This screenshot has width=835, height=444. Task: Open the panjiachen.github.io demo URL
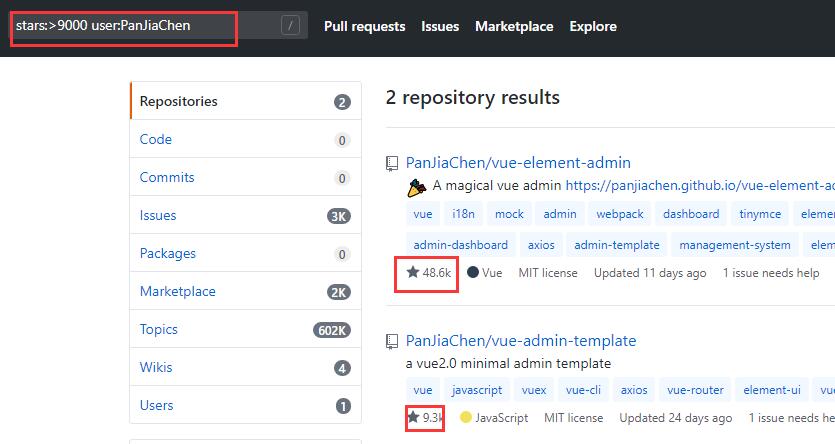(700, 185)
